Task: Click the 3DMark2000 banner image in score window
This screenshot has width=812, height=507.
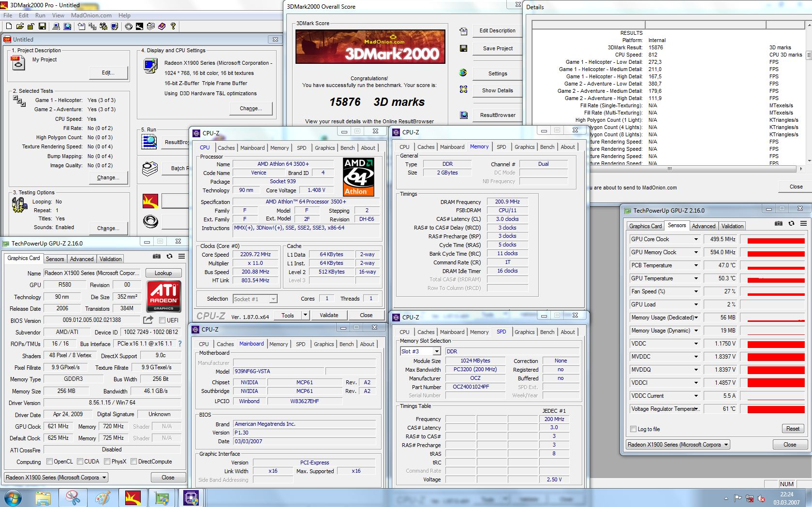Action: (370, 47)
